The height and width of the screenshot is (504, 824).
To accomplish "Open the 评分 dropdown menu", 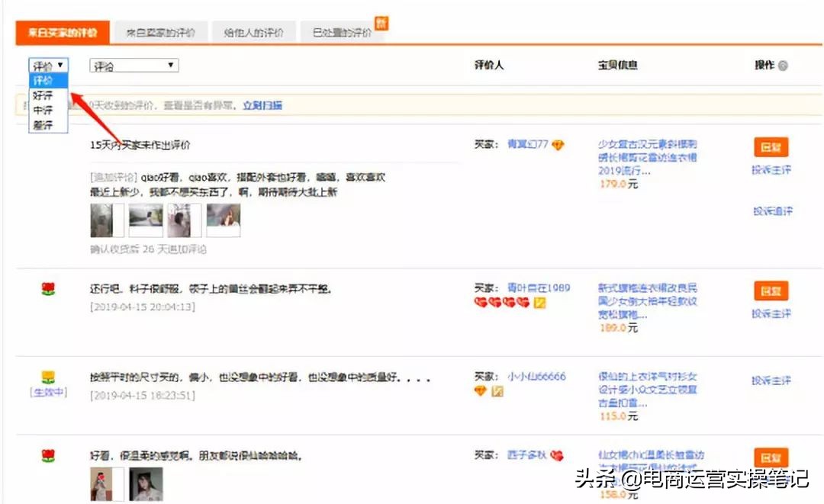I will [x=134, y=66].
